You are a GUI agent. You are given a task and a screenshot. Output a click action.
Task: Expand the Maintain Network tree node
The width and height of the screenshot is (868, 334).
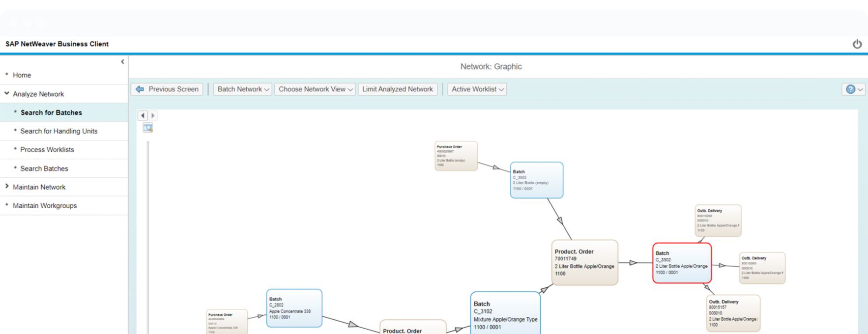tap(7, 187)
